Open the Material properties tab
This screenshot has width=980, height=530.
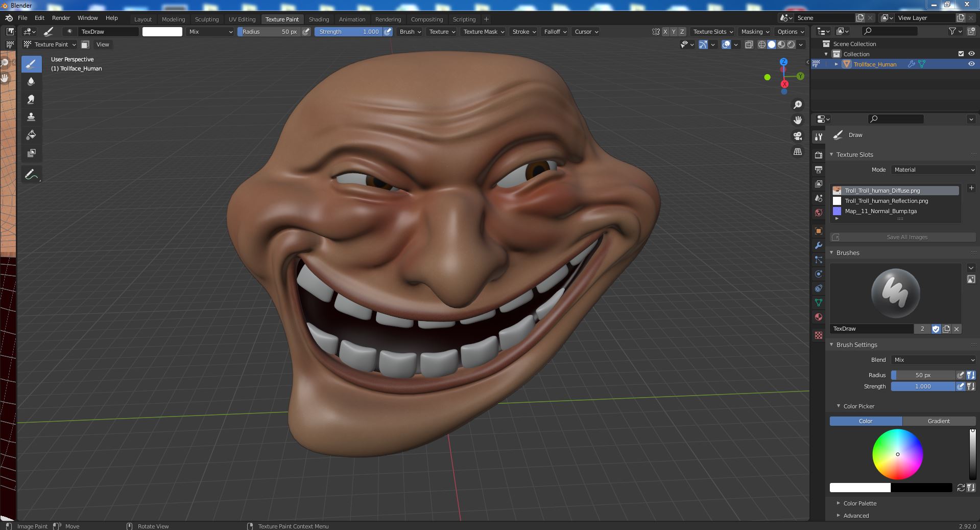point(819,317)
